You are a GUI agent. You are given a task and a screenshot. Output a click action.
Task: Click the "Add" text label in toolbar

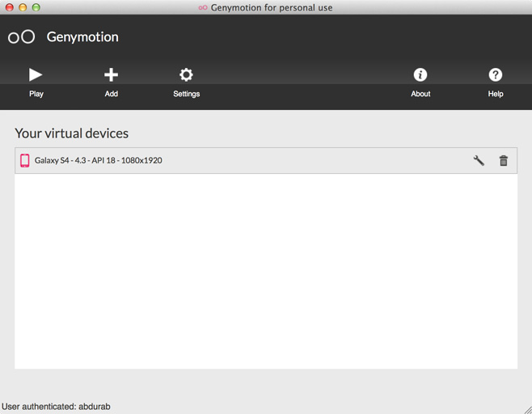click(112, 94)
